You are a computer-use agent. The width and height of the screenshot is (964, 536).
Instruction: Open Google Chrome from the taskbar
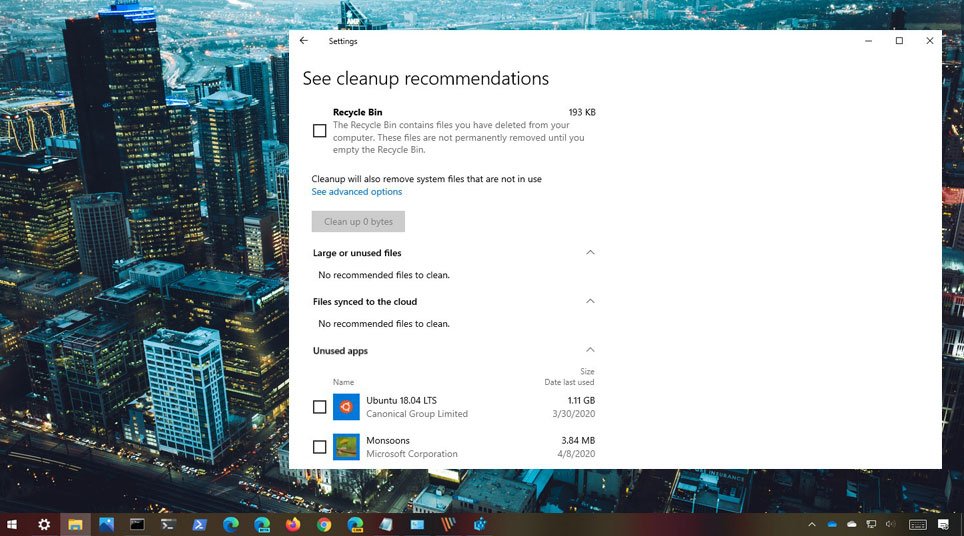tap(324, 524)
